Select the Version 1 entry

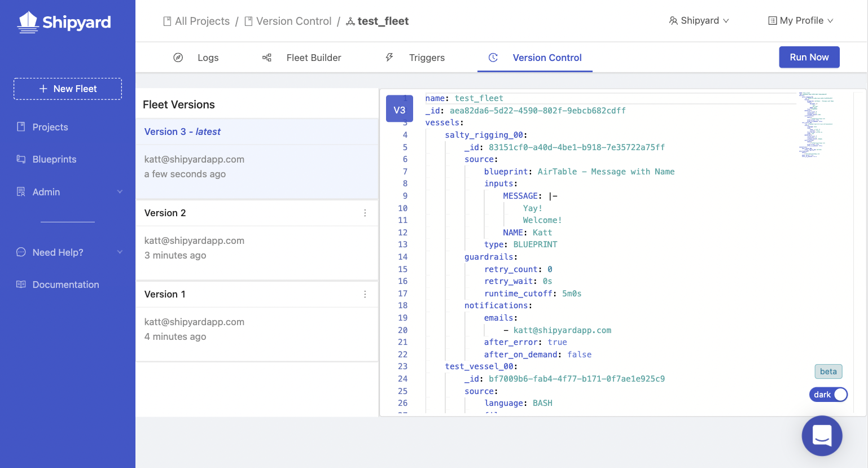click(x=257, y=321)
